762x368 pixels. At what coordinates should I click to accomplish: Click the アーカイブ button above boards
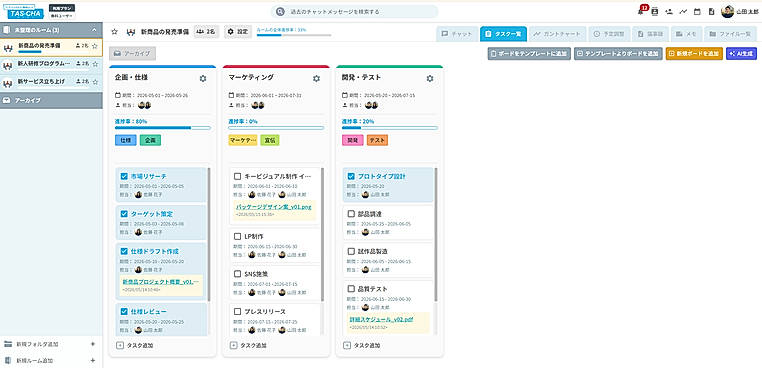133,53
